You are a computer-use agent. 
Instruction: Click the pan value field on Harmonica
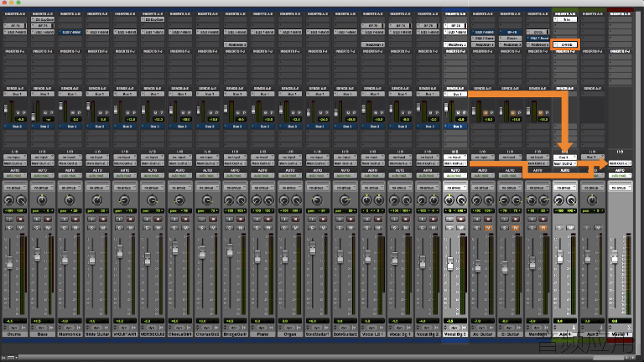pos(70,210)
